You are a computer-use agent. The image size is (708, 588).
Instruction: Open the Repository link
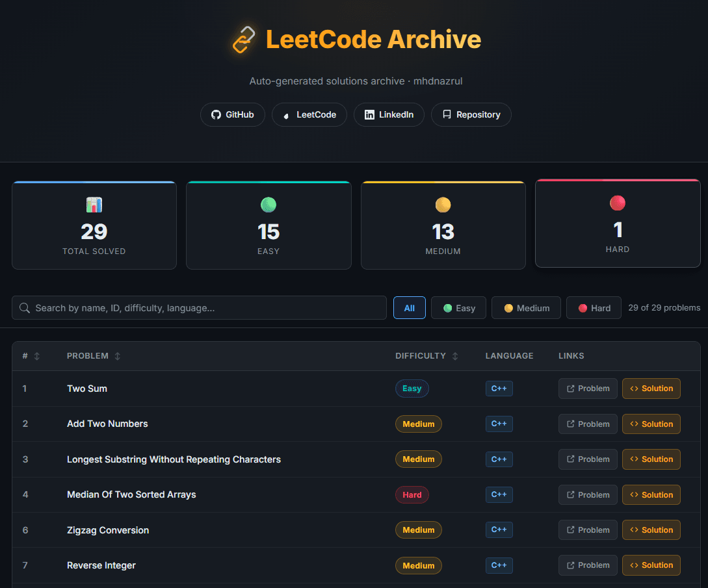pos(471,114)
